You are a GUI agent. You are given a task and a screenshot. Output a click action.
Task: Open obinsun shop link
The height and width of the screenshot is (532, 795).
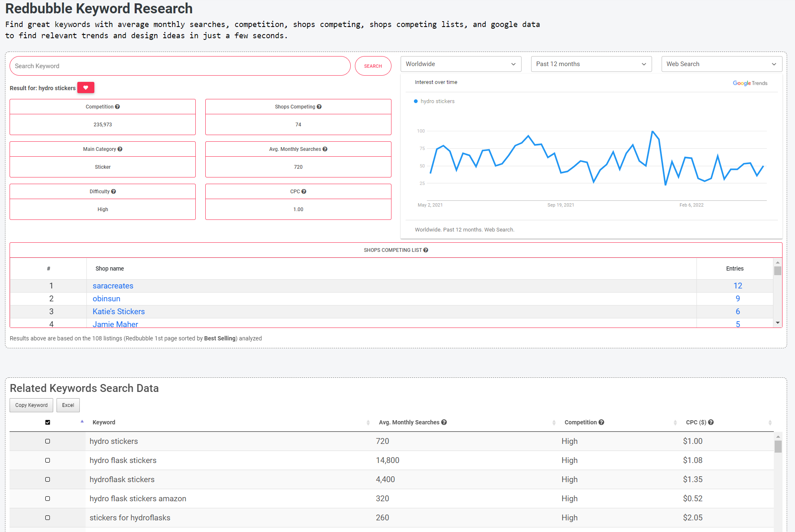[106, 299]
